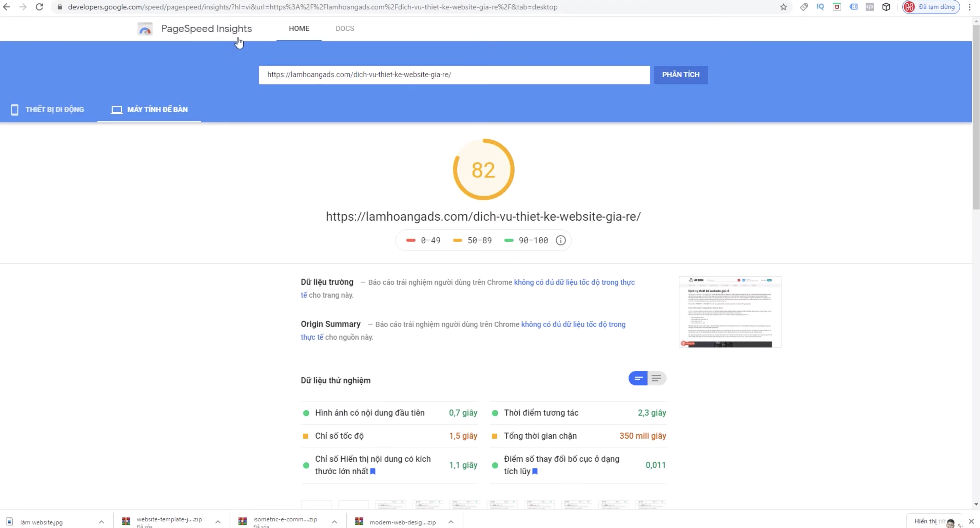Click 'Tổng thời gian chặn' metric row
The height and width of the screenshot is (528, 980).
[x=578, y=436]
